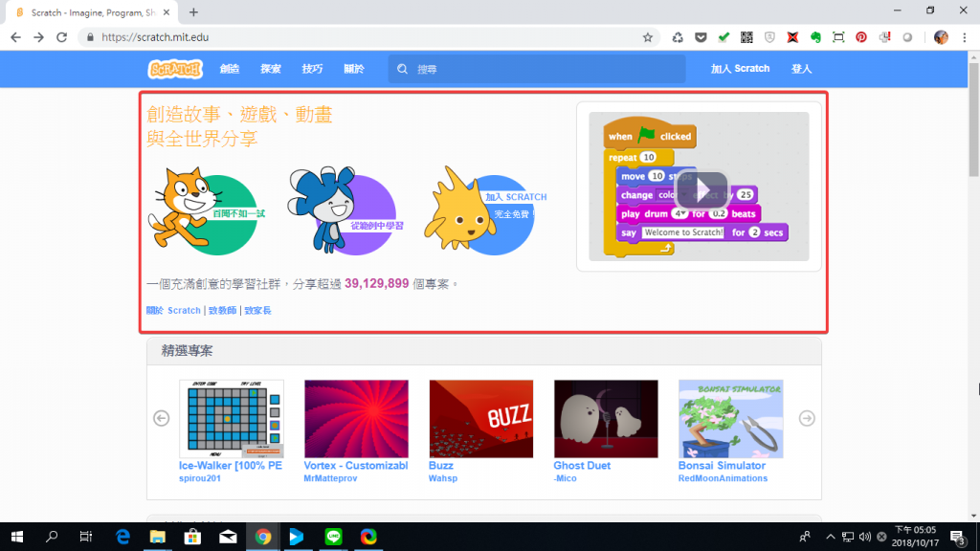
Task: Expand hidden tray icons chevron
Action: 830,537
